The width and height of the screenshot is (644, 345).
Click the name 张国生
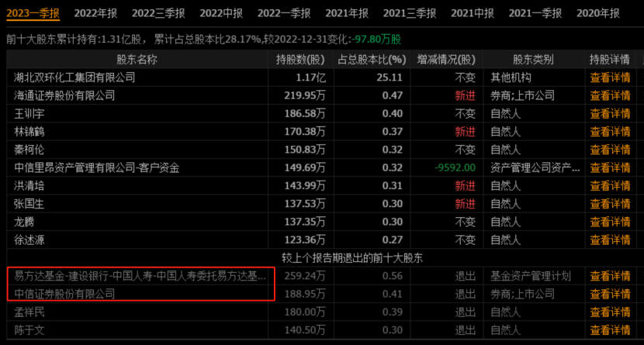29,204
